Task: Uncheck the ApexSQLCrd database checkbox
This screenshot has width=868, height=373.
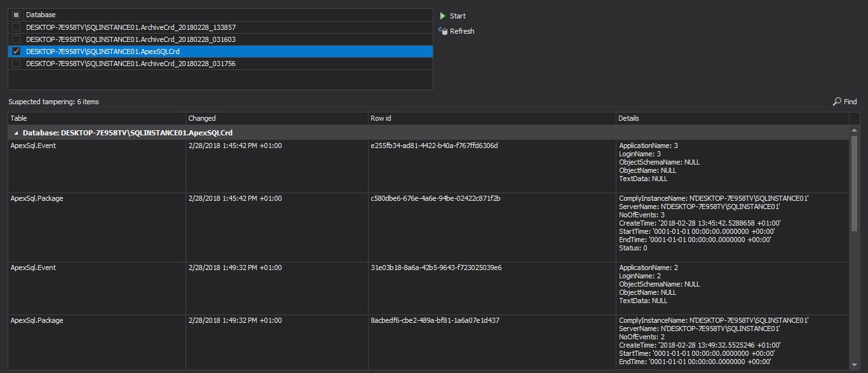Action: [x=17, y=51]
